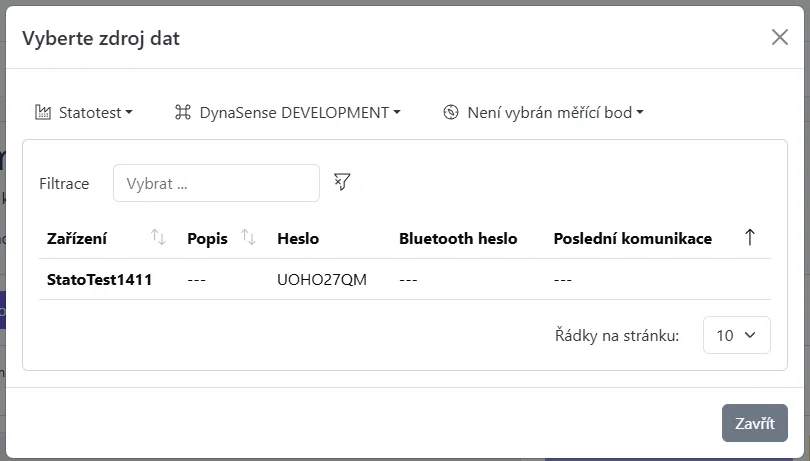Expand the Statotest dropdown
The width and height of the screenshot is (810, 461).
[95, 113]
